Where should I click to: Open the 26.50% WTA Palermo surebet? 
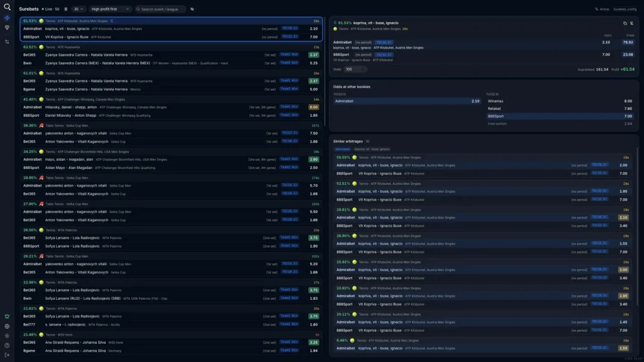point(171,238)
